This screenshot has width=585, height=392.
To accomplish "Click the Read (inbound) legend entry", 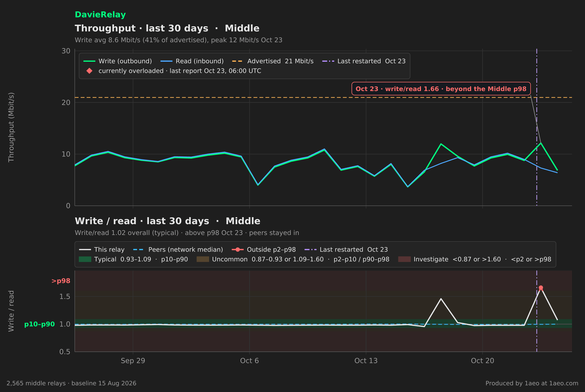I will point(192,61).
